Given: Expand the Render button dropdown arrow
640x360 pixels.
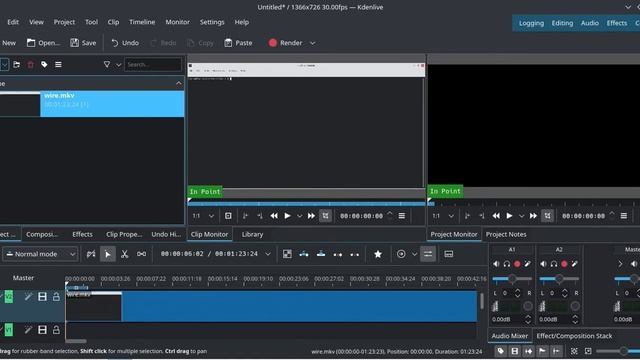Looking at the screenshot, I should point(313,43).
